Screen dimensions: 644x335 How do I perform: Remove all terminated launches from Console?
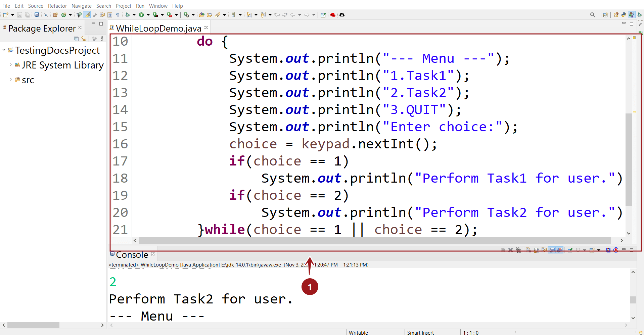518,250
